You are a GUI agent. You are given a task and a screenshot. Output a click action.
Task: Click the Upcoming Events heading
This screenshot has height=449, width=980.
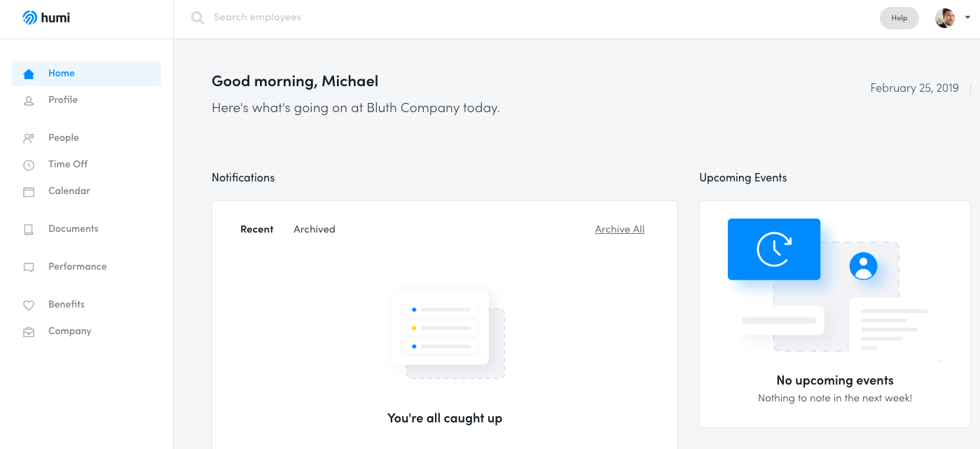coord(743,178)
